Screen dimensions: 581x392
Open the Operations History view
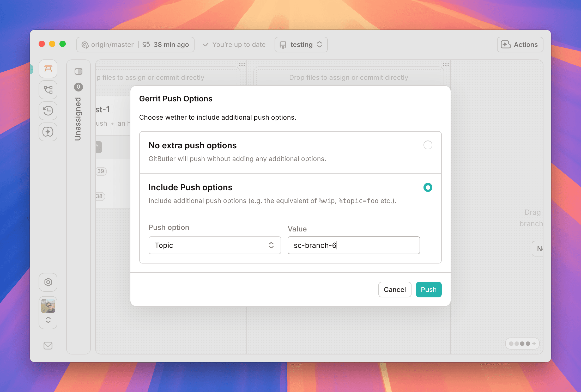pyautogui.click(x=48, y=111)
